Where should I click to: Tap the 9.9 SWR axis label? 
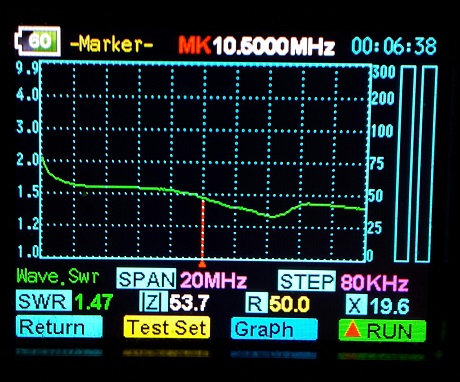point(28,69)
